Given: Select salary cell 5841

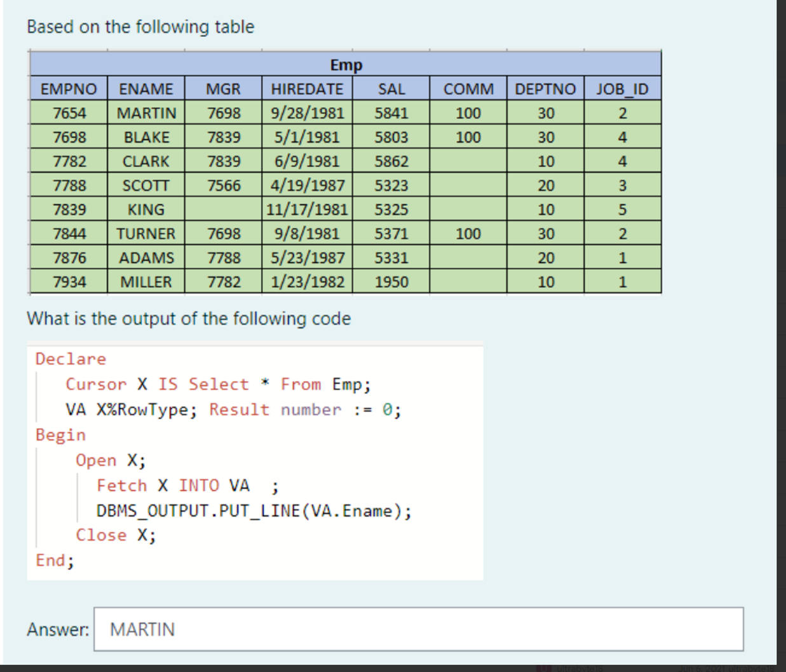Looking at the screenshot, I should pyautogui.click(x=391, y=113).
